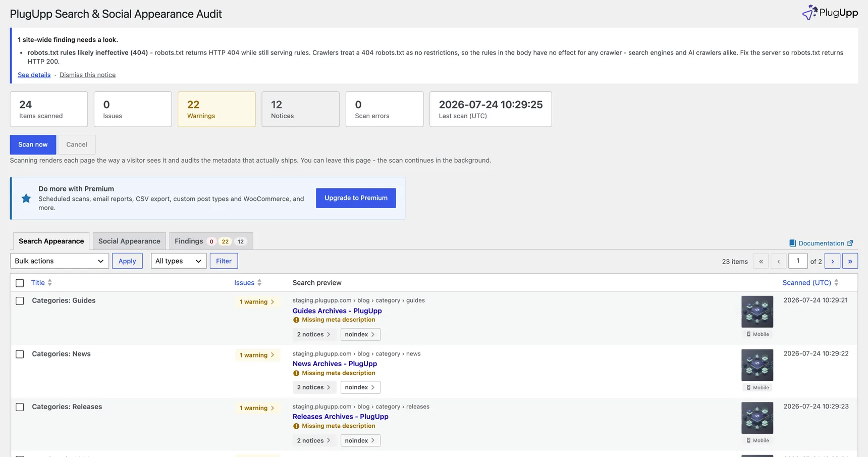Click warning icon in Releases Archives preview
This screenshot has width=868, height=457.
click(296, 426)
